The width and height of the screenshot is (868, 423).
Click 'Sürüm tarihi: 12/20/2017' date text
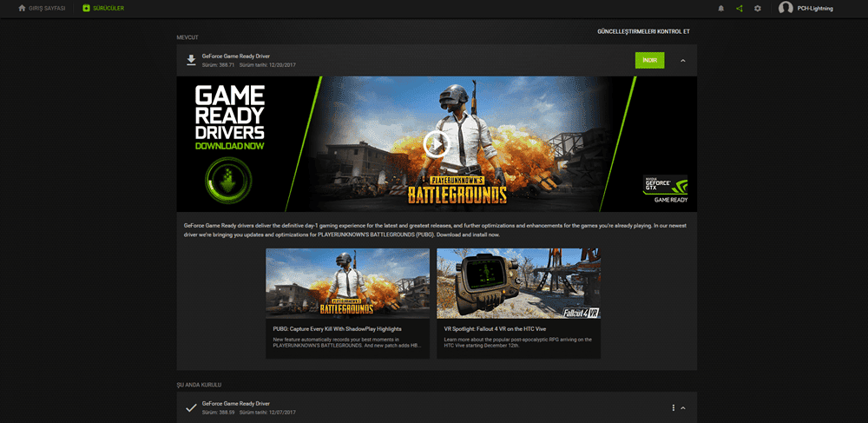coord(267,65)
